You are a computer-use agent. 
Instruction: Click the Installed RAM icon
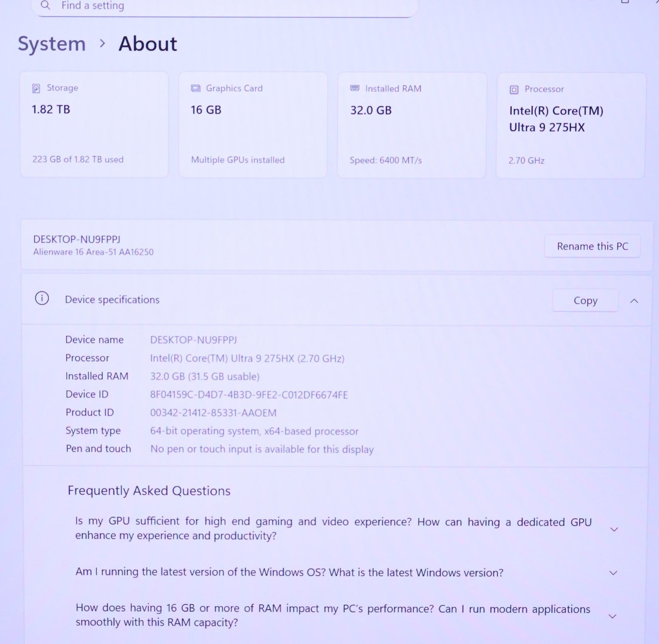point(355,89)
